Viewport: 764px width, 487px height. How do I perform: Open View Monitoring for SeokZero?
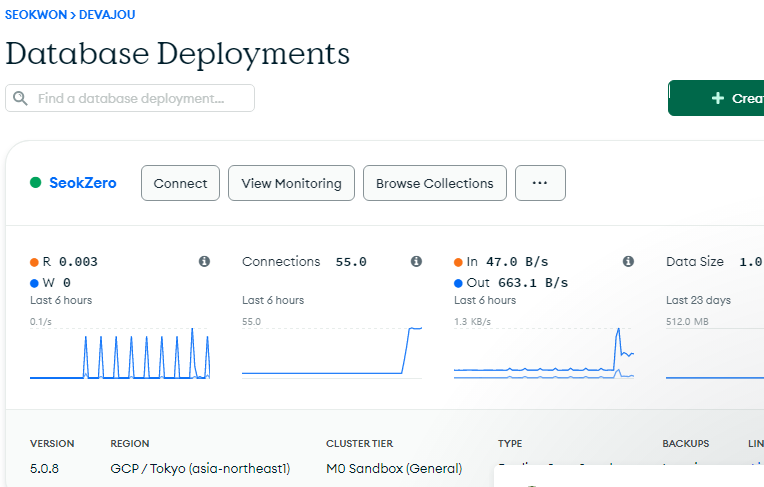tap(291, 183)
